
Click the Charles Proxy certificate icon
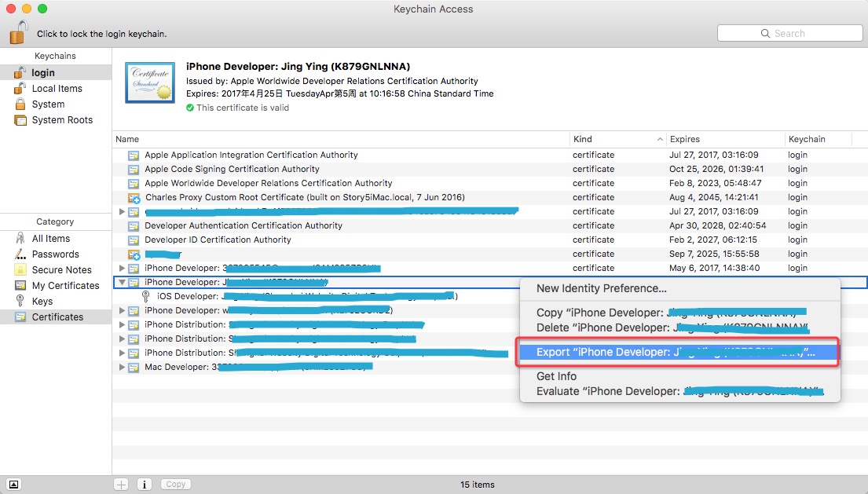(x=134, y=198)
